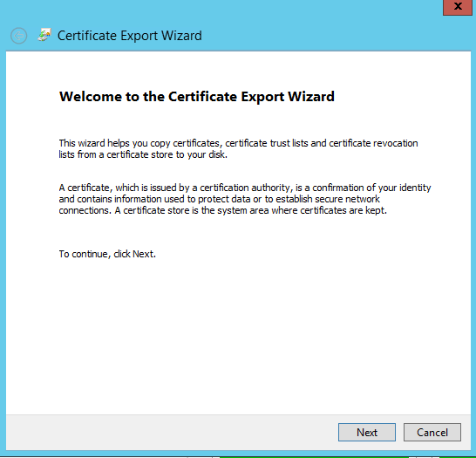Click the back arrow in the title bar
The width and height of the screenshot is (476, 458).
coord(19,36)
